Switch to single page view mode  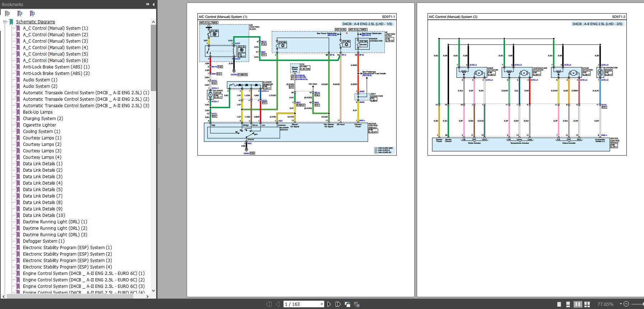point(559,304)
